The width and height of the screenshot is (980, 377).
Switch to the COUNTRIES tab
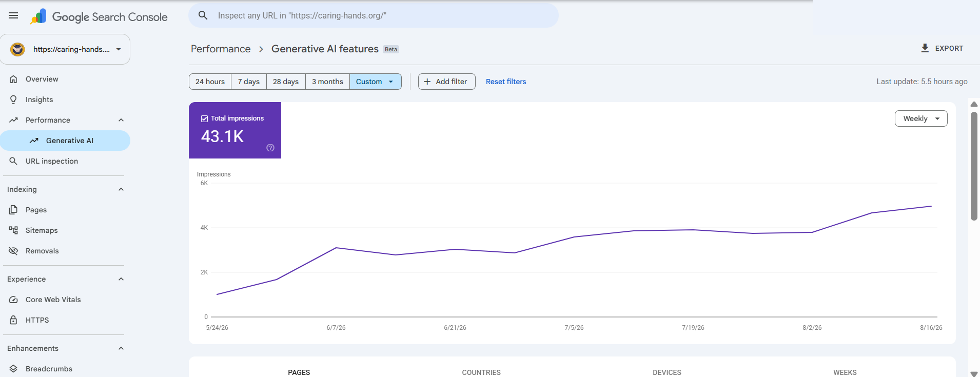tap(481, 372)
